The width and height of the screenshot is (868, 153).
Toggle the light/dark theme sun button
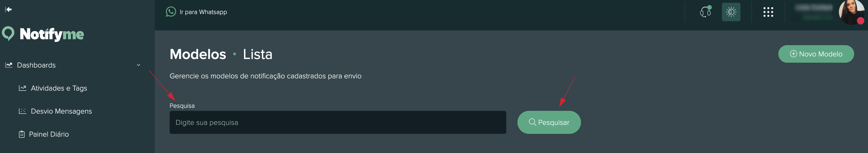pyautogui.click(x=731, y=12)
